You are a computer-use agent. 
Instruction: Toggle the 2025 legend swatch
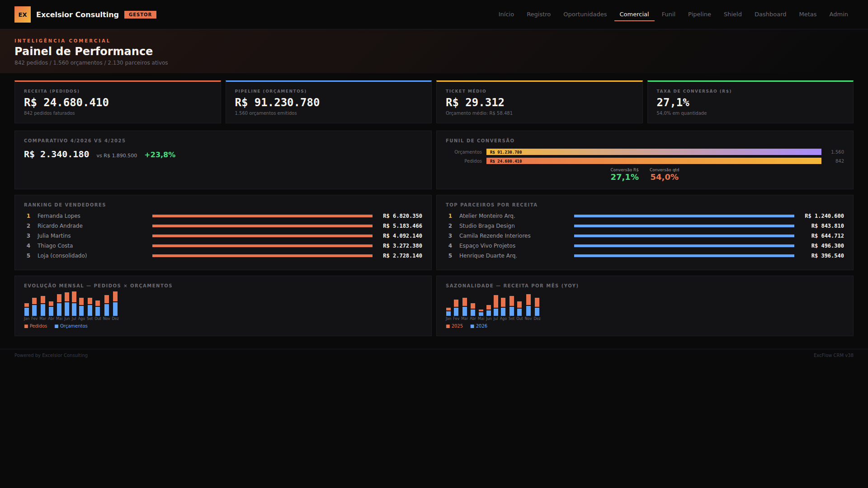pyautogui.click(x=448, y=326)
